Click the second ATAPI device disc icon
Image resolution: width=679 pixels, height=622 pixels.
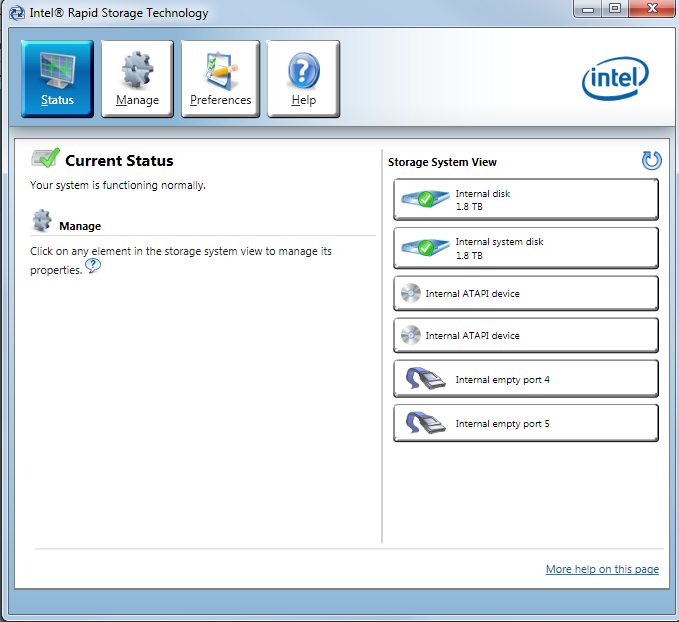[411, 335]
